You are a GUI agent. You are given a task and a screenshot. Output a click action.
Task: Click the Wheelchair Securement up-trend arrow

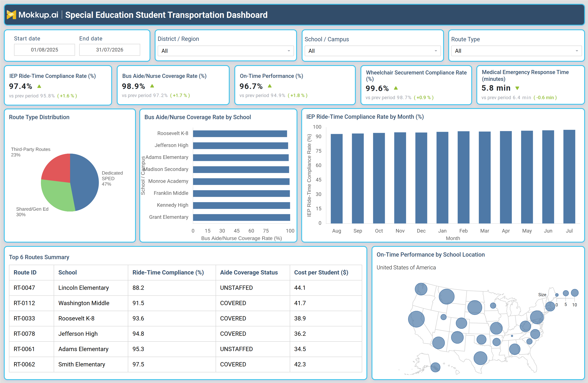(396, 88)
